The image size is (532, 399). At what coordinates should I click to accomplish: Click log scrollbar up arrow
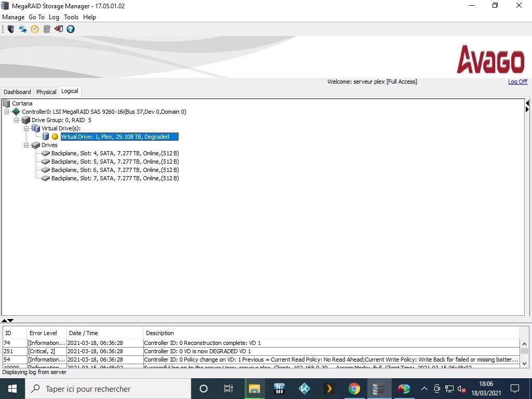point(524,343)
